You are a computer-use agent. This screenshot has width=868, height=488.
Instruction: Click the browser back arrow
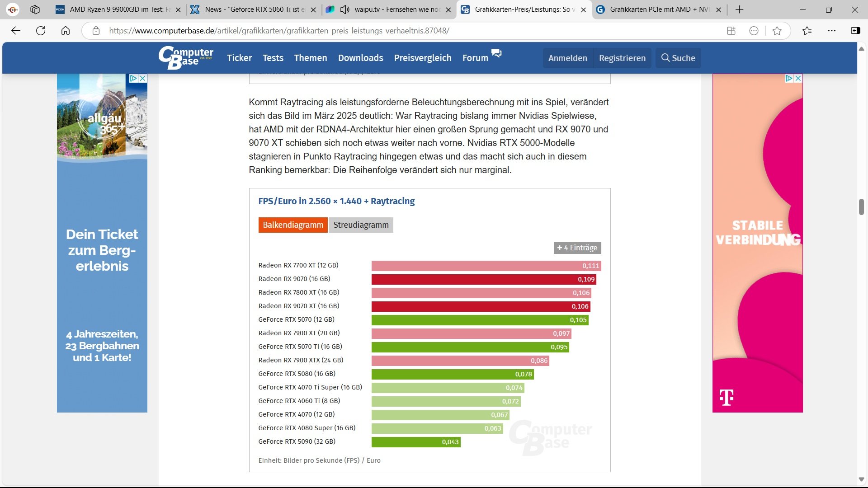[16, 31]
